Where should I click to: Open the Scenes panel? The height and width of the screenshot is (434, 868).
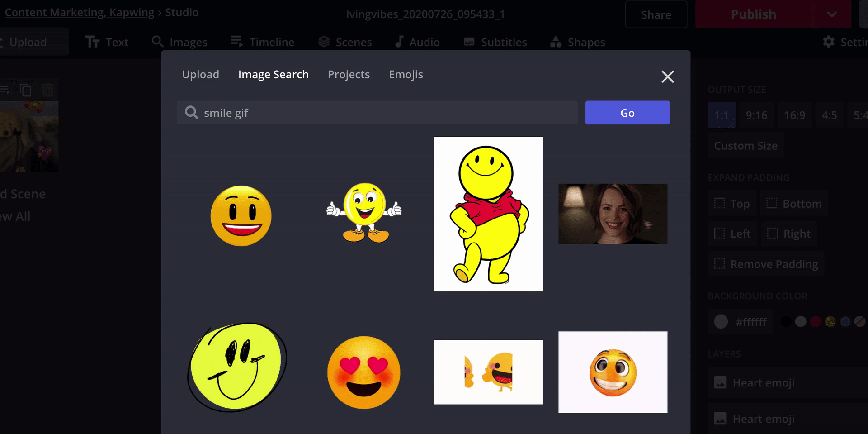[x=345, y=42]
